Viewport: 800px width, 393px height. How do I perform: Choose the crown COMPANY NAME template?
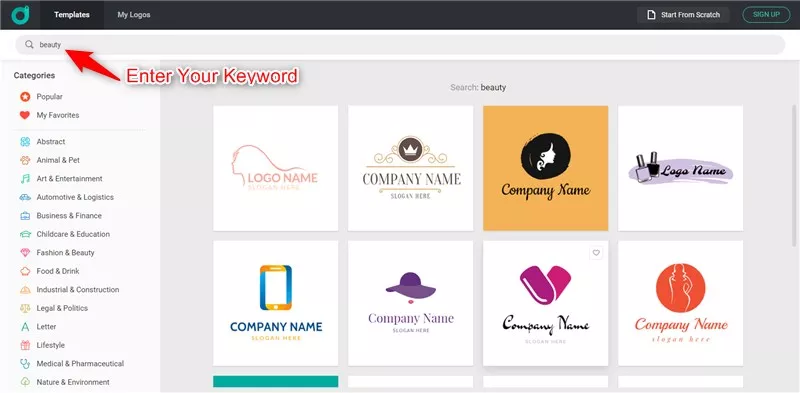(x=411, y=168)
